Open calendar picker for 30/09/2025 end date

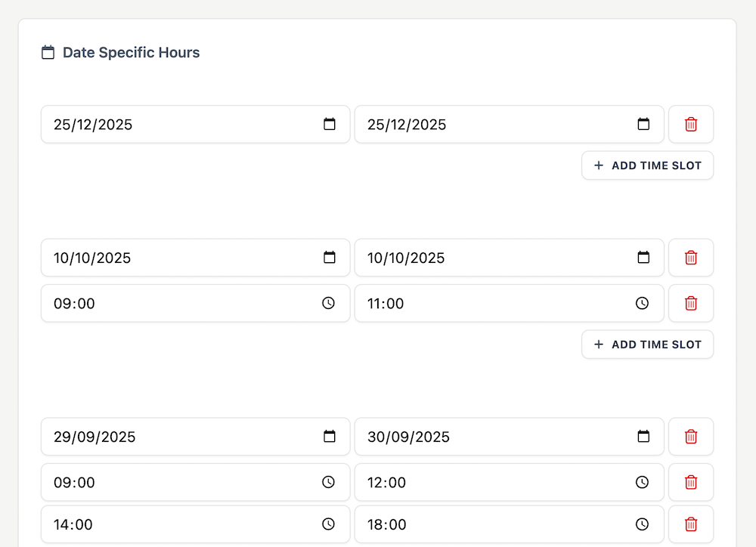(643, 437)
